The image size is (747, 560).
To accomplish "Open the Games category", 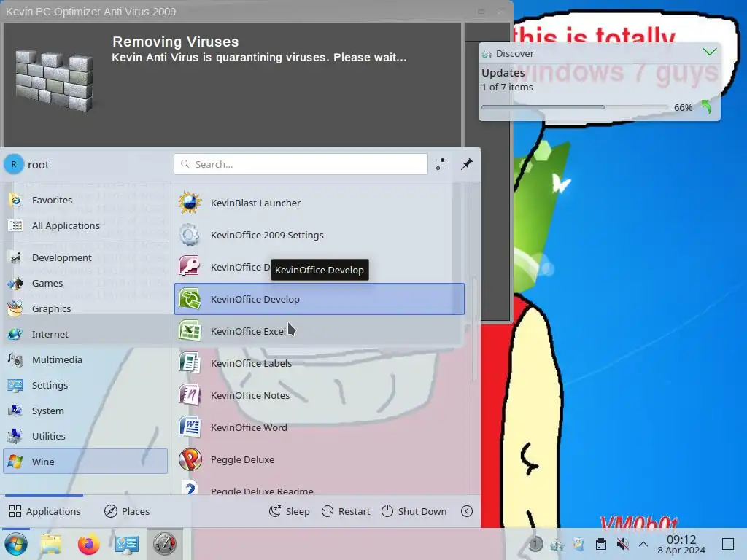I will 85,283.
